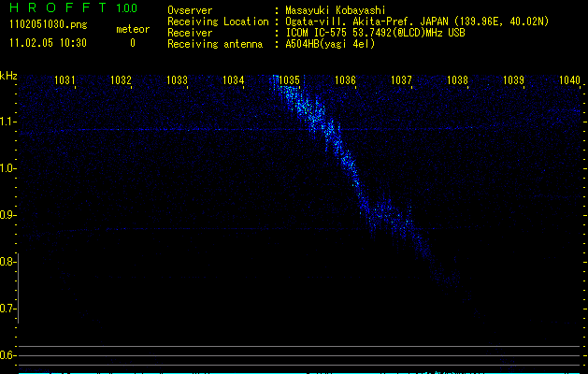This screenshot has height=374, width=588.
Task: Select the version number 1.0.0
Action: click(x=127, y=7)
